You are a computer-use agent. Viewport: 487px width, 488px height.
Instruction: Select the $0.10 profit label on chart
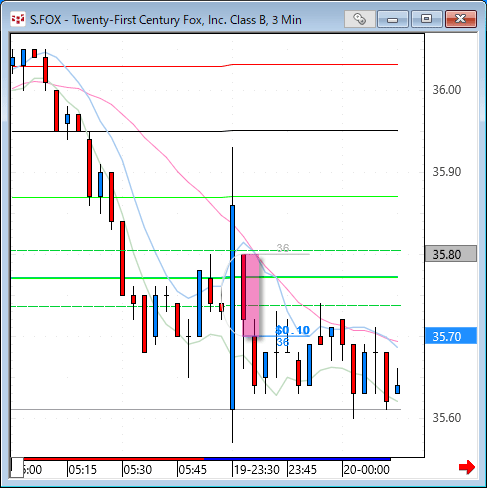click(x=292, y=330)
